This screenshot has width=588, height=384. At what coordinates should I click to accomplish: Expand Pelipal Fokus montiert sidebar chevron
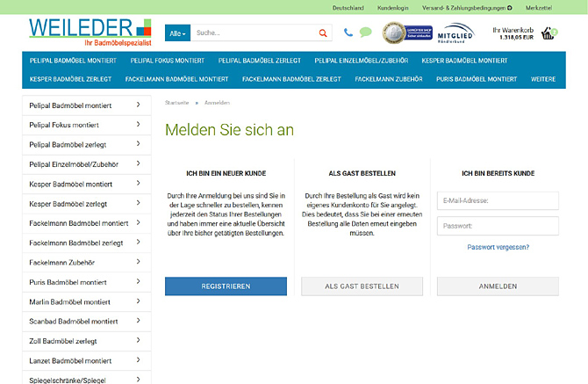[138, 124]
